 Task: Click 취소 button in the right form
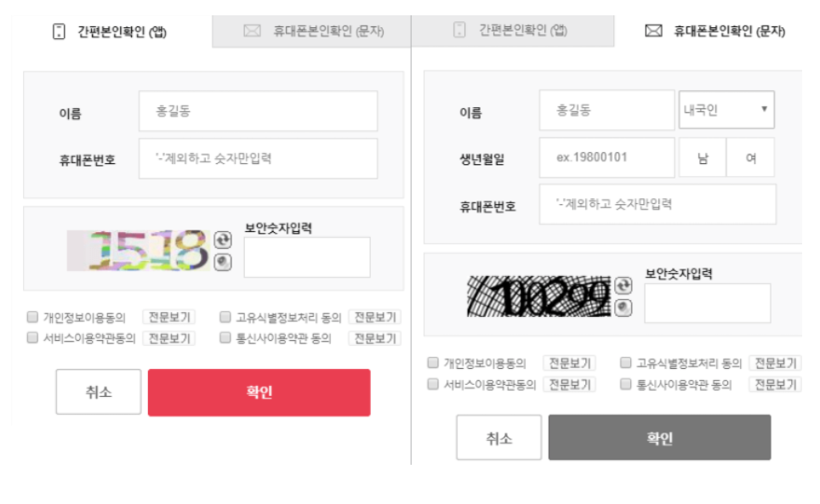tap(499, 438)
